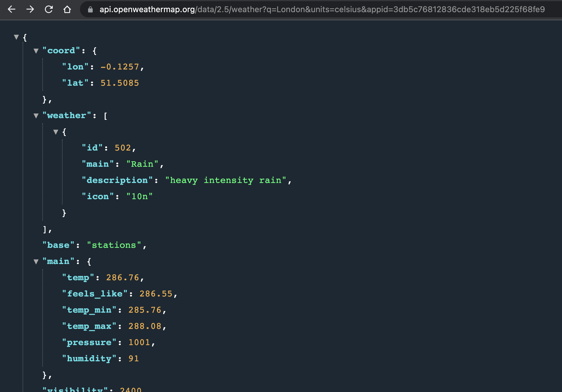Image resolution: width=562 pixels, height=392 pixels.
Task: Click the "feels_like" key name
Action: [95, 294]
